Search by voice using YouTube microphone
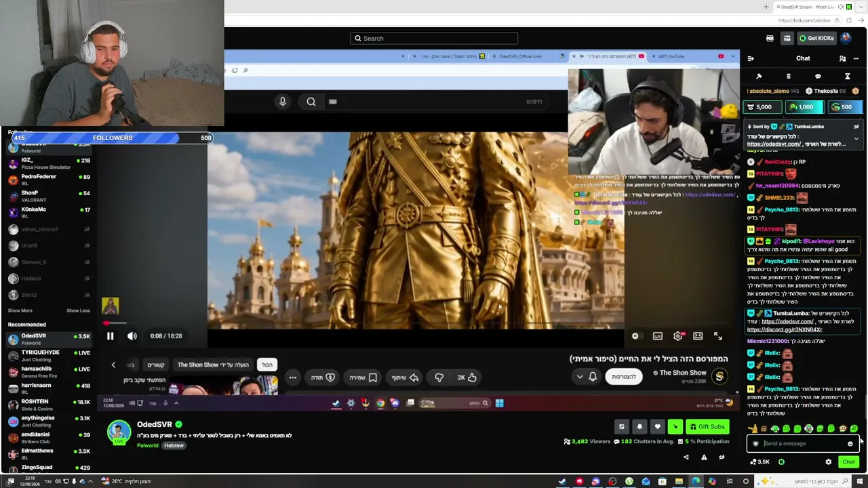 pos(283,102)
